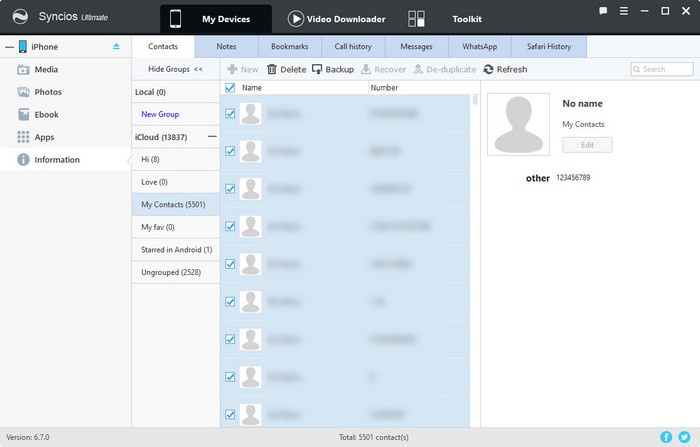
Task: Select the Hi (8) group
Action: pos(176,159)
